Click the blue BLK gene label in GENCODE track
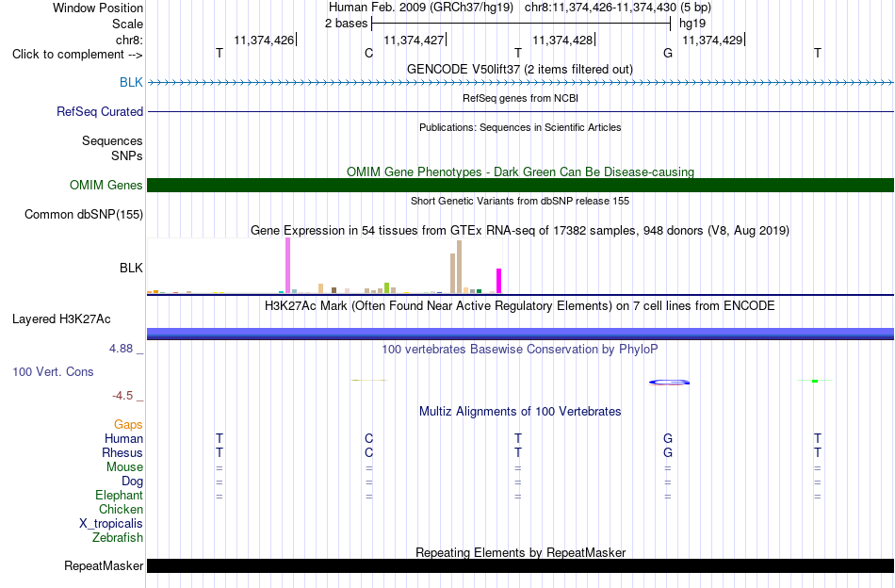The height and width of the screenshot is (588, 895). [131, 82]
